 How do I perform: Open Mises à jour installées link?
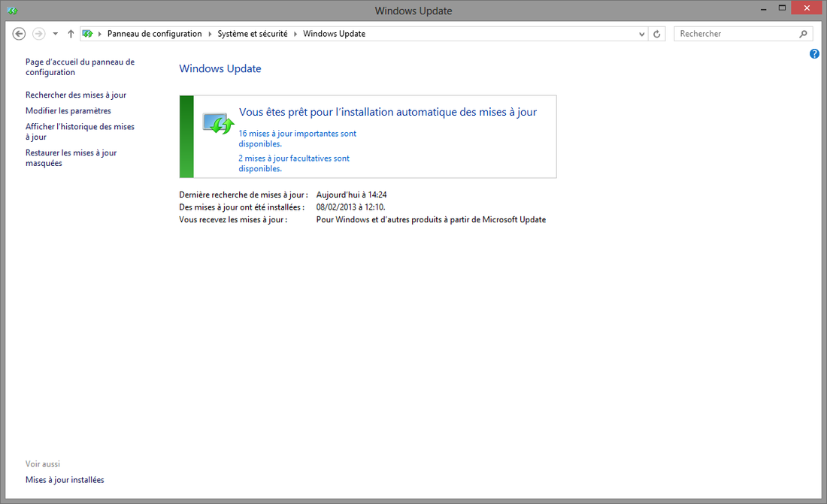click(x=65, y=480)
